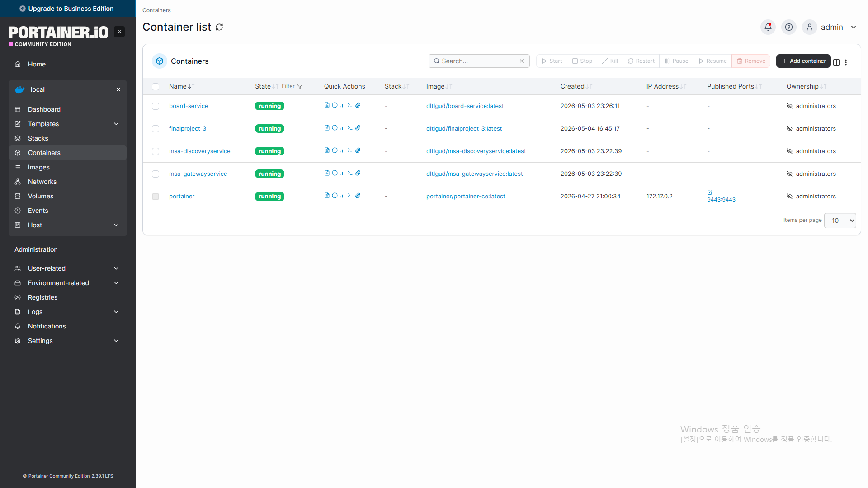Open the table column settings icon
This screenshot has width=868, height=488.
(836, 62)
